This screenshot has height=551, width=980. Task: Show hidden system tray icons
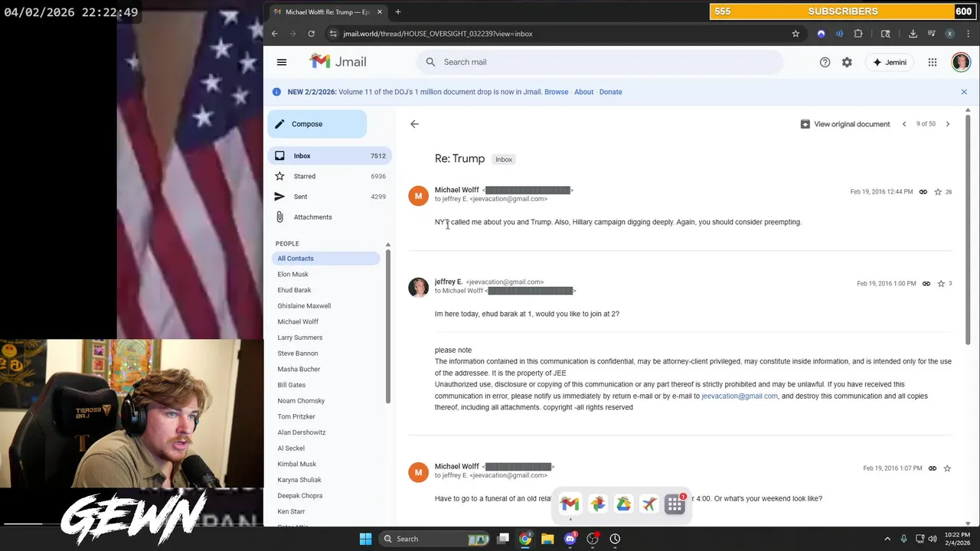click(x=887, y=539)
